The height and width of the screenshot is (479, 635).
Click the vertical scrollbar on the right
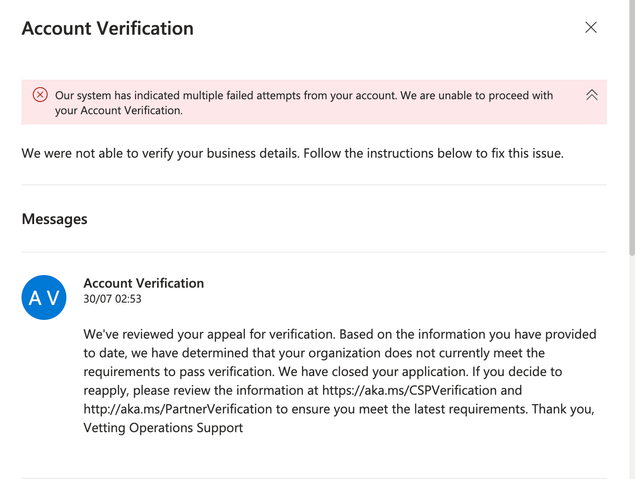(x=630, y=130)
